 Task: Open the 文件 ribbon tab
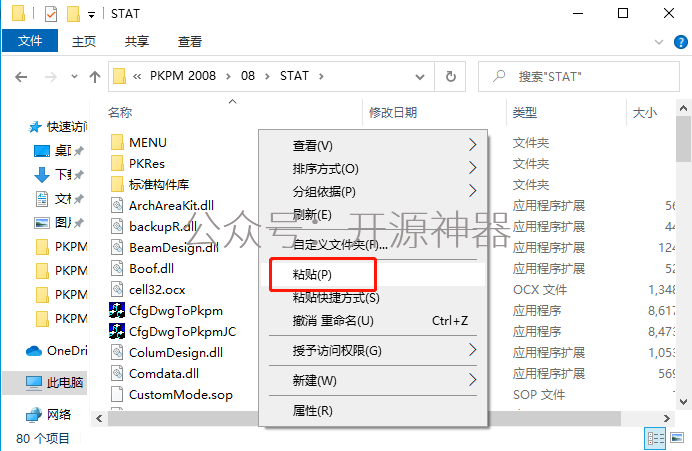[30, 41]
